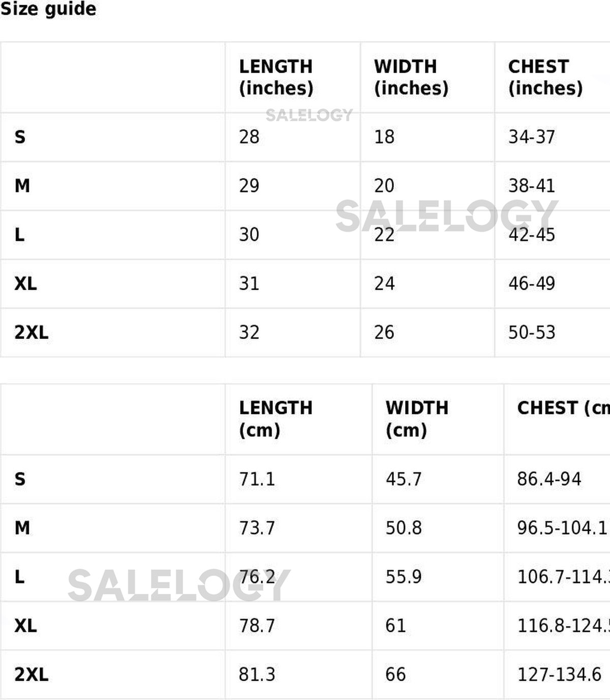
Task: Select the 50.8 width cell
Action: (404, 528)
